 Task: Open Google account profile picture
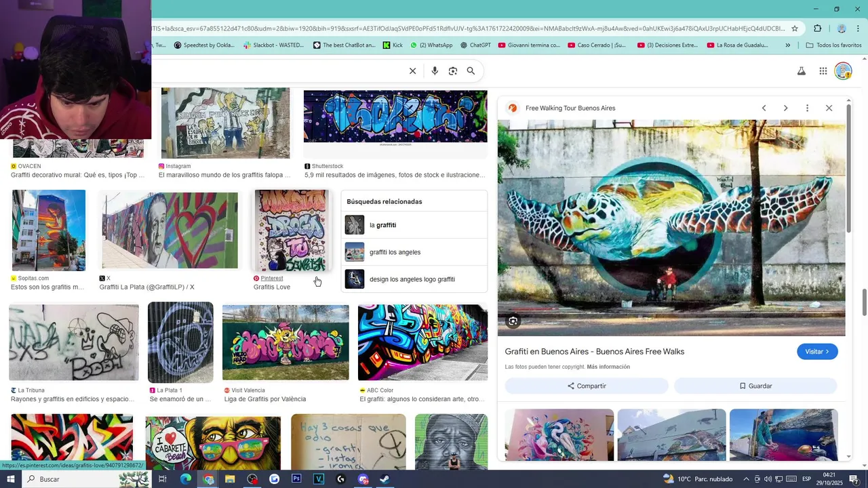point(843,71)
